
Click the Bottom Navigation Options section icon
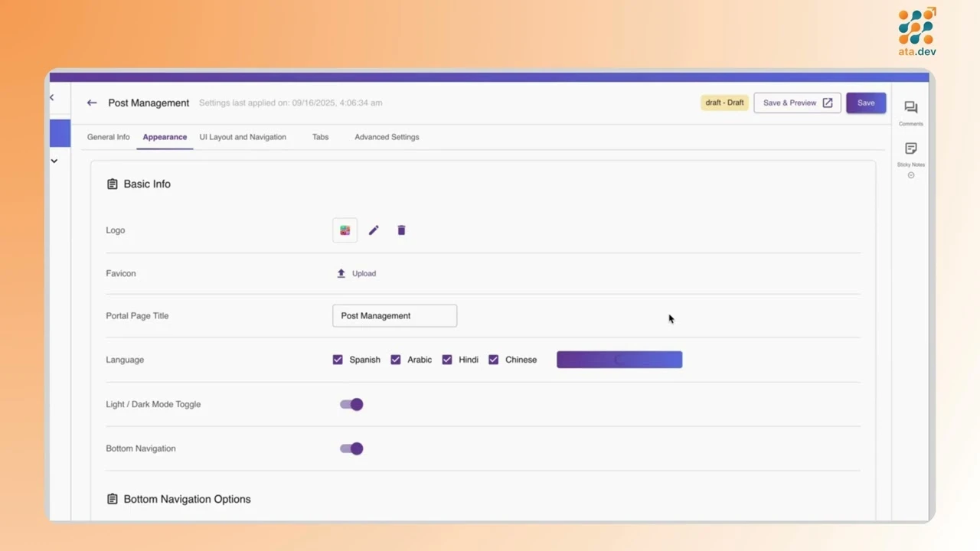pyautogui.click(x=113, y=499)
